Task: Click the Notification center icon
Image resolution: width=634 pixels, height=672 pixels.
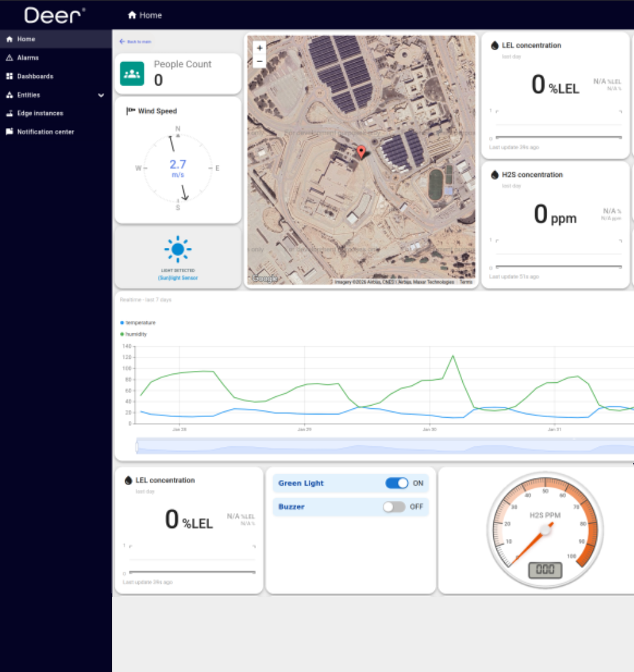Action: 10,132
